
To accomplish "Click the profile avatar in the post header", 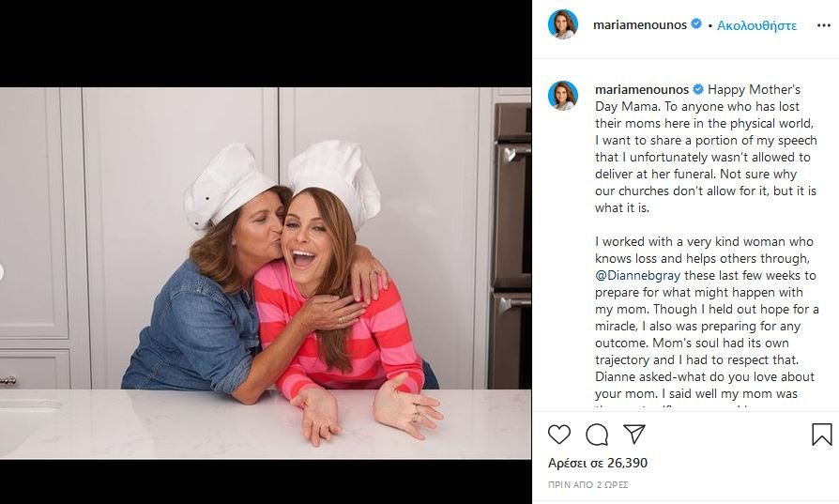I will pos(563,25).
